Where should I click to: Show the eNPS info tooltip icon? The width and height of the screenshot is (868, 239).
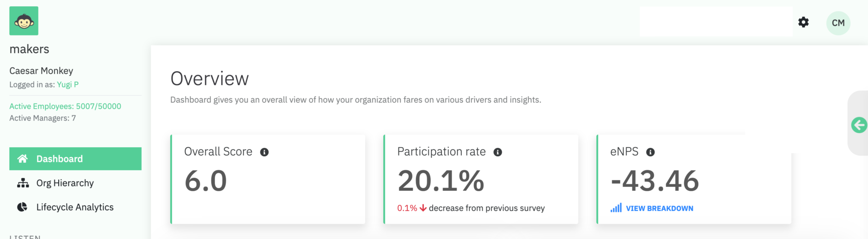(650, 152)
